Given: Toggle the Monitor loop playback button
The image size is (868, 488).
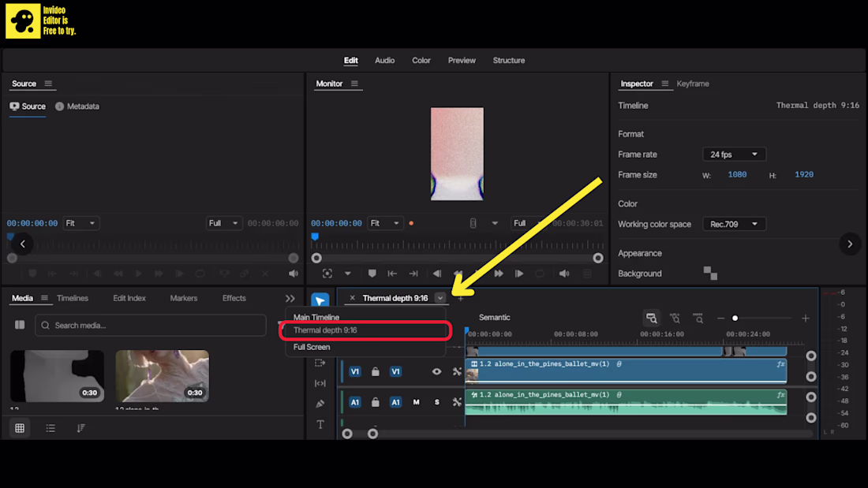Looking at the screenshot, I should click(540, 274).
